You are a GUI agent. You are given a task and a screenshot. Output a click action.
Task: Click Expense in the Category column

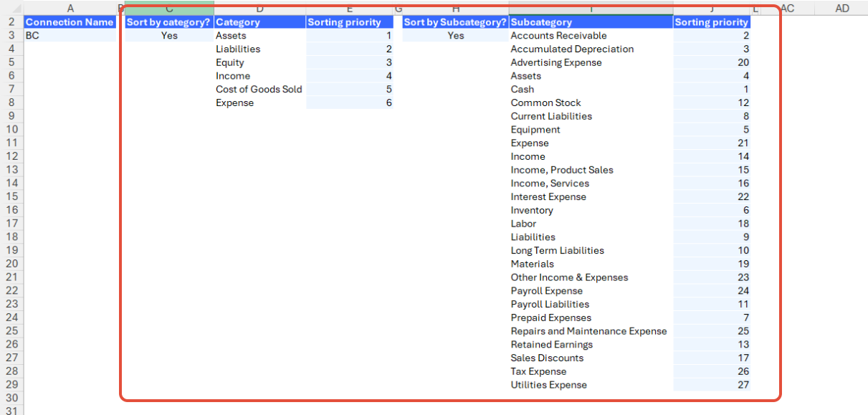[x=259, y=102]
